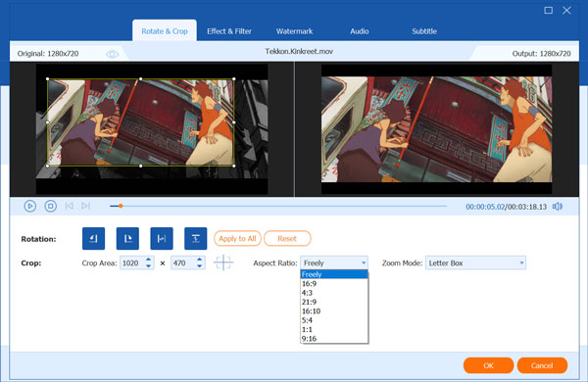Jump to next frame
Viewport: 588px width, 382px height.
pyautogui.click(x=86, y=206)
